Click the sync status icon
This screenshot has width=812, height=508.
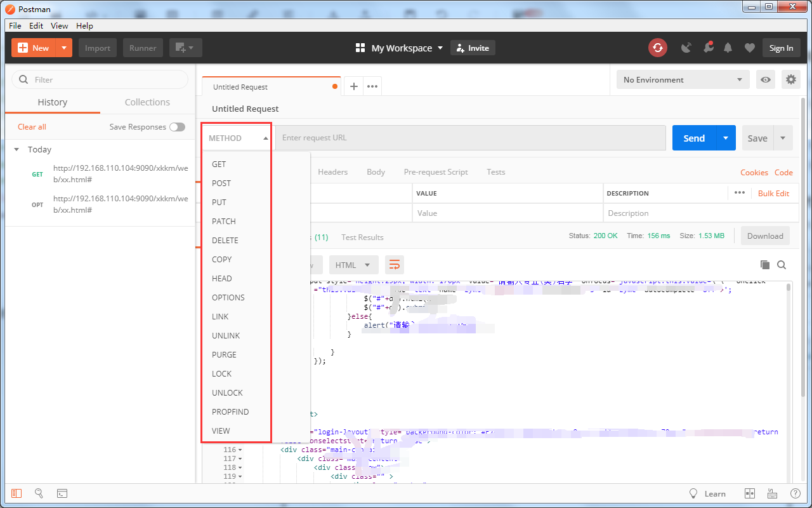(x=658, y=48)
